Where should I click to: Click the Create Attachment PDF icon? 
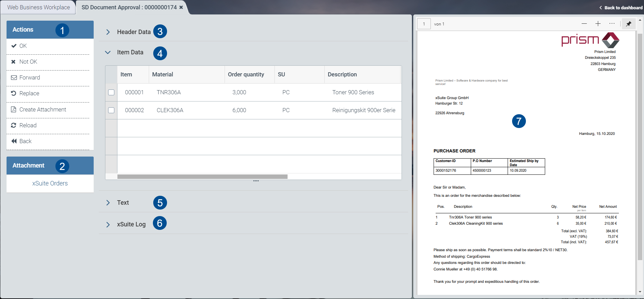coord(13,109)
